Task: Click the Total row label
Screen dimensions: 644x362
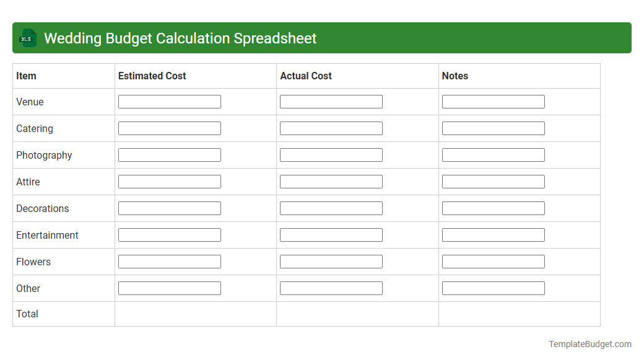Action: click(27, 314)
